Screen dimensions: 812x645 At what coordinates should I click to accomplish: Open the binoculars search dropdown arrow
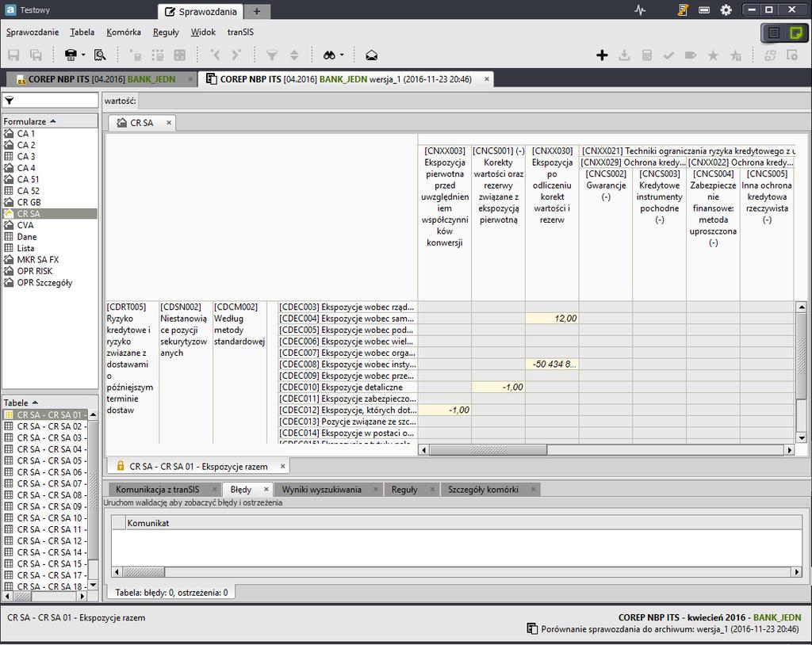[x=342, y=55]
